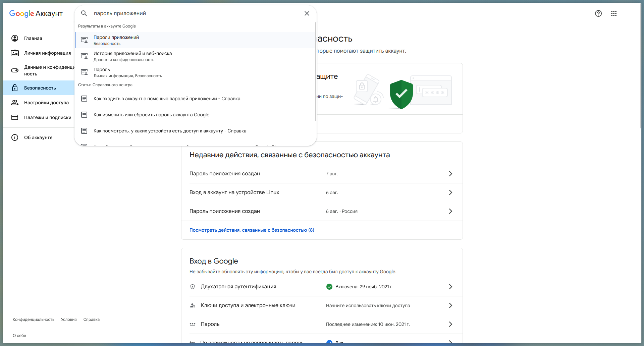Click the Личная информация ID card icon

(x=15, y=53)
